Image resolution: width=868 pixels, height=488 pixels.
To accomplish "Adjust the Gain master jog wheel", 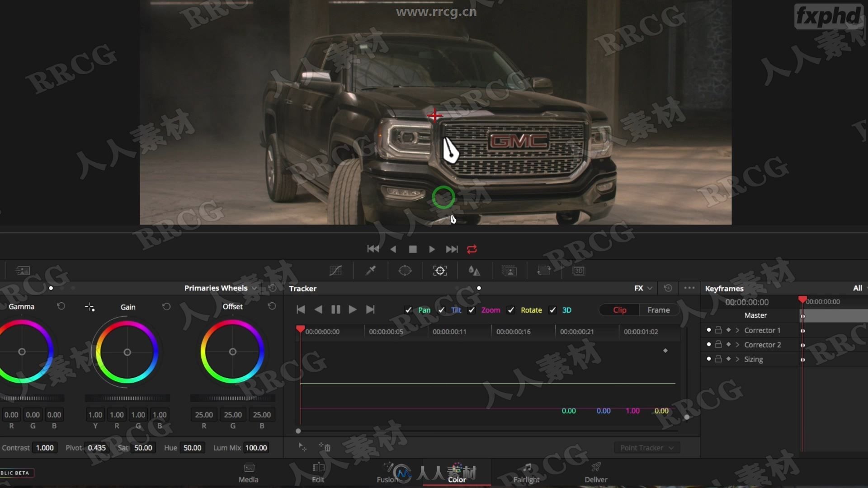I will [127, 398].
